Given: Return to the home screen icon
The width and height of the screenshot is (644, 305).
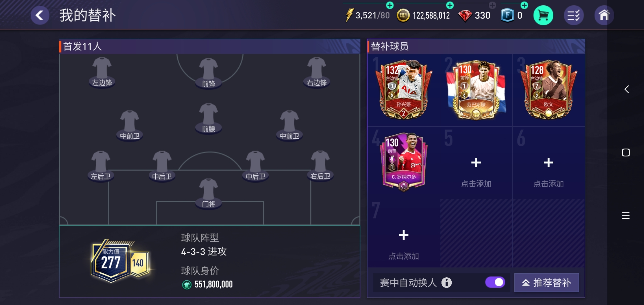Looking at the screenshot, I should coord(604,15).
